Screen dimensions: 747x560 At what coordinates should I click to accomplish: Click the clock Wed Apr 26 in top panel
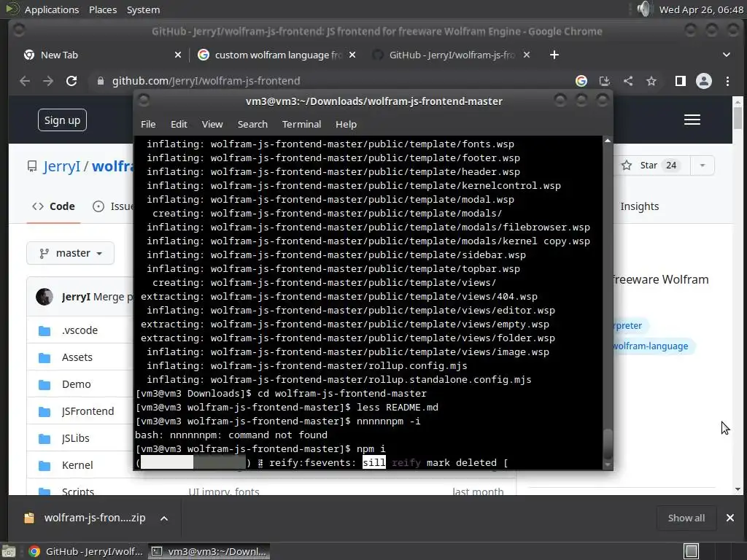point(701,9)
